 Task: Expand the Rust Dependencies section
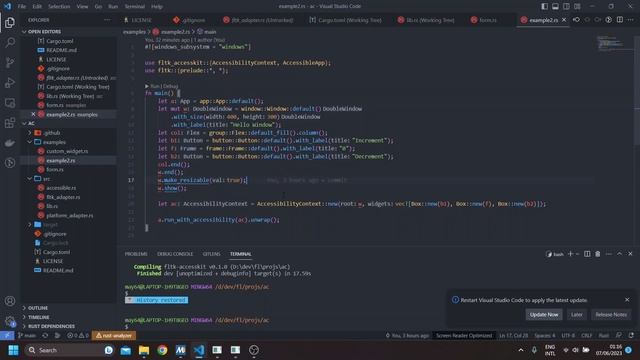51,326
